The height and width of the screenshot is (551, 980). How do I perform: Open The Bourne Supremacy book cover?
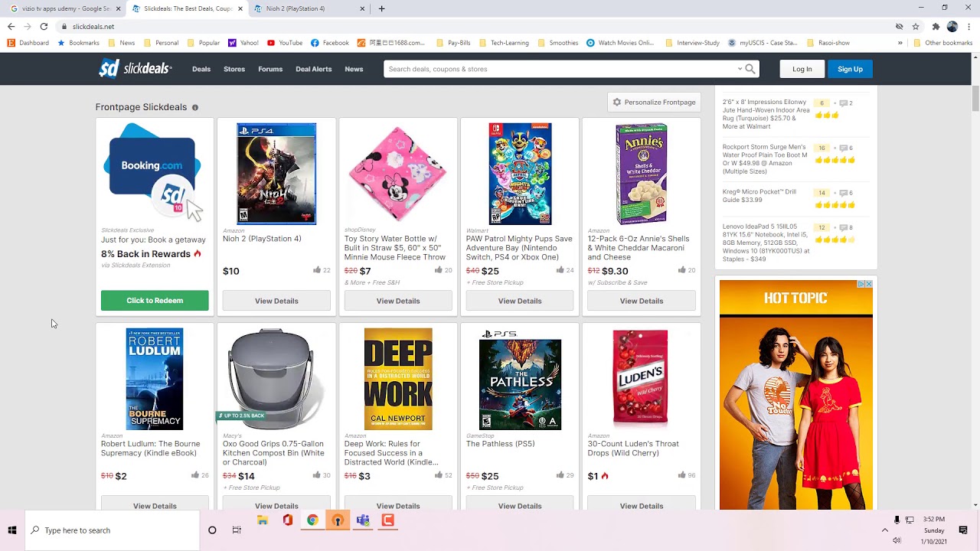click(155, 379)
